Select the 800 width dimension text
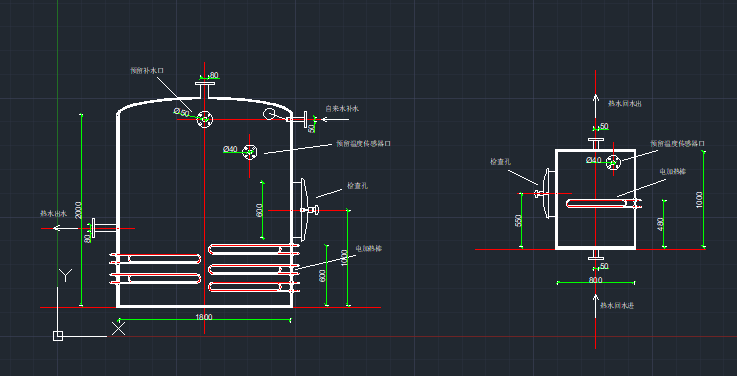The height and width of the screenshot is (376, 737). 596,280
